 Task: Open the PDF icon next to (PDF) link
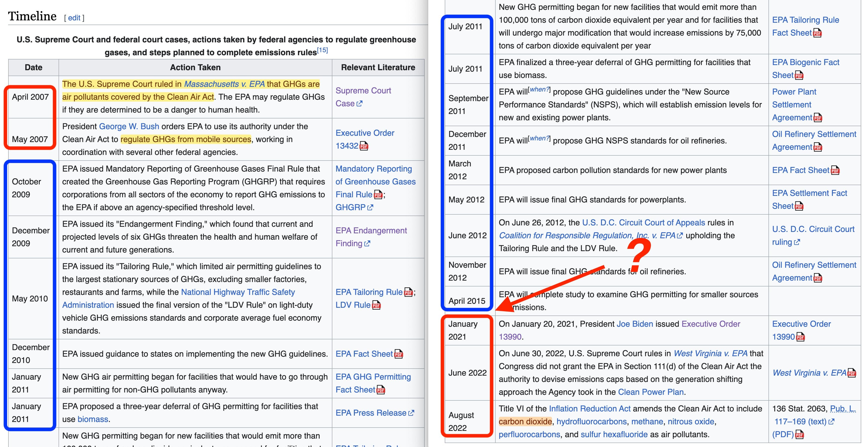[800, 435]
